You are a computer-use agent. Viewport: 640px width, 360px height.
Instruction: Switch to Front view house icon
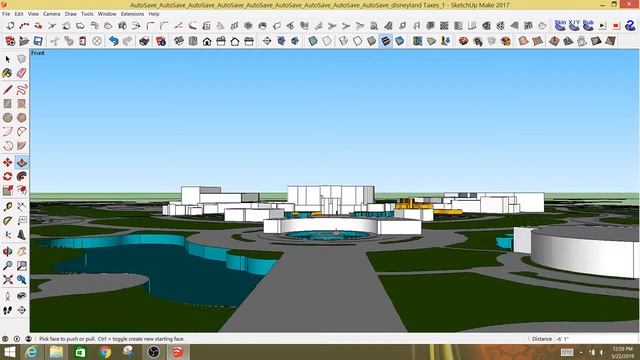pos(207,41)
